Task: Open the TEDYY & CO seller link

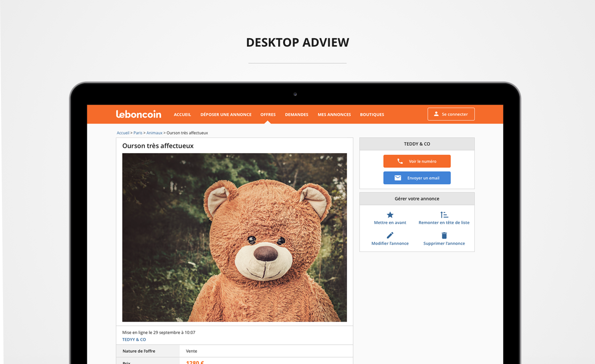Action: click(x=134, y=340)
